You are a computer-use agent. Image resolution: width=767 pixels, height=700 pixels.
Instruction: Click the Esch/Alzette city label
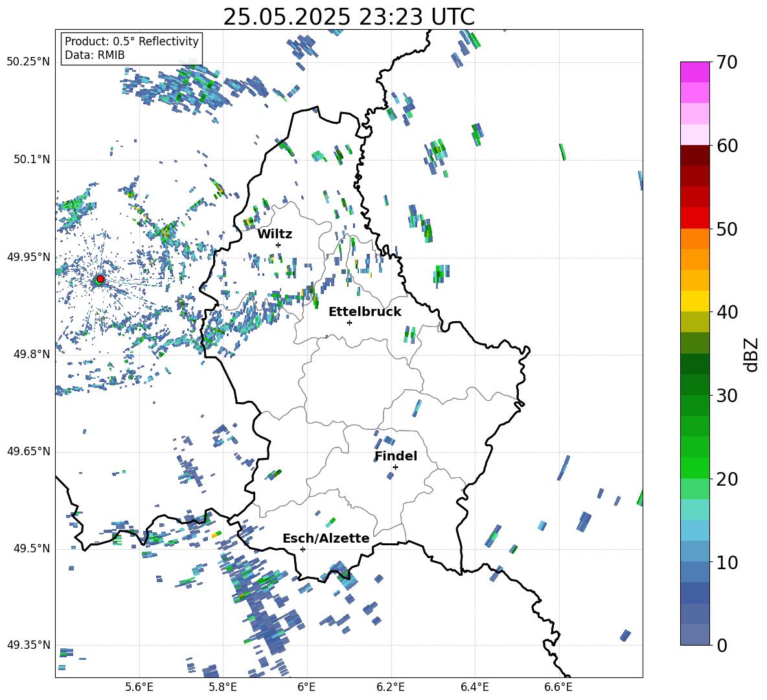(326, 538)
